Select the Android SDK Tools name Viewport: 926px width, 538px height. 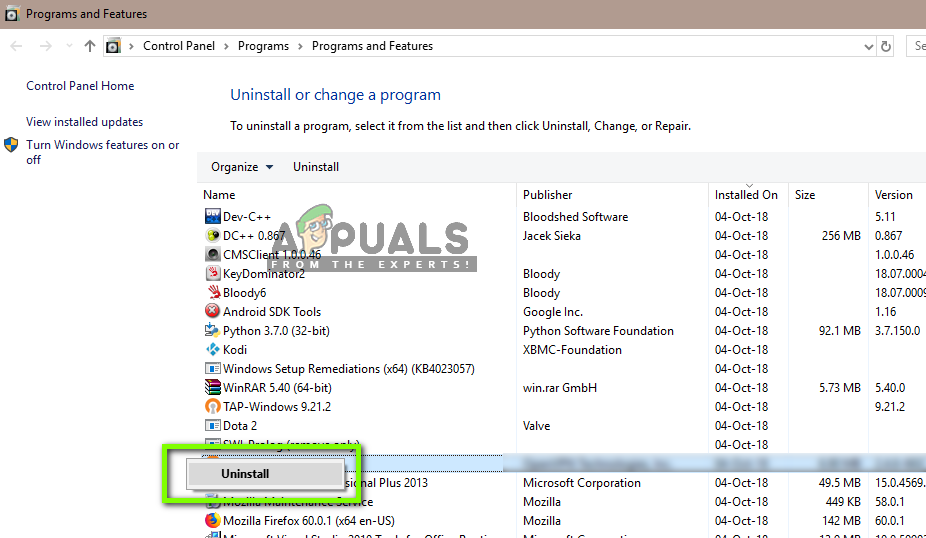tap(272, 312)
